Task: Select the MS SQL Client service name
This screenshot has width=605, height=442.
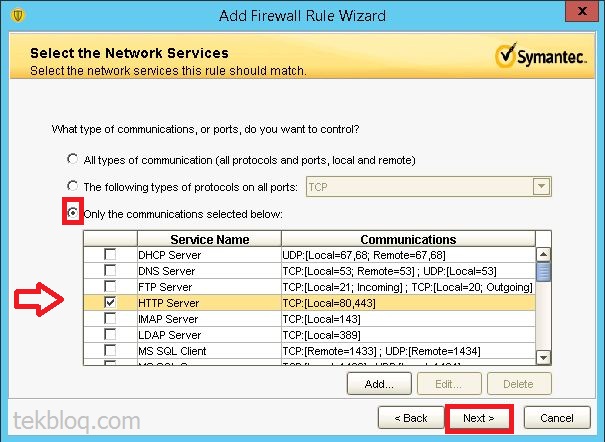Action: tap(172, 351)
